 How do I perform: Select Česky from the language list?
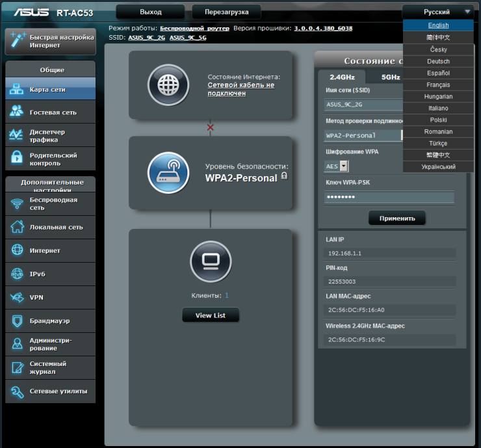pyautogui.click(x=438, y=49)
